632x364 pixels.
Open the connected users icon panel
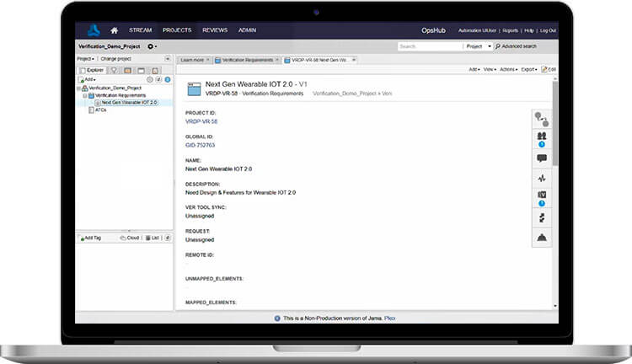click(542, 137)
